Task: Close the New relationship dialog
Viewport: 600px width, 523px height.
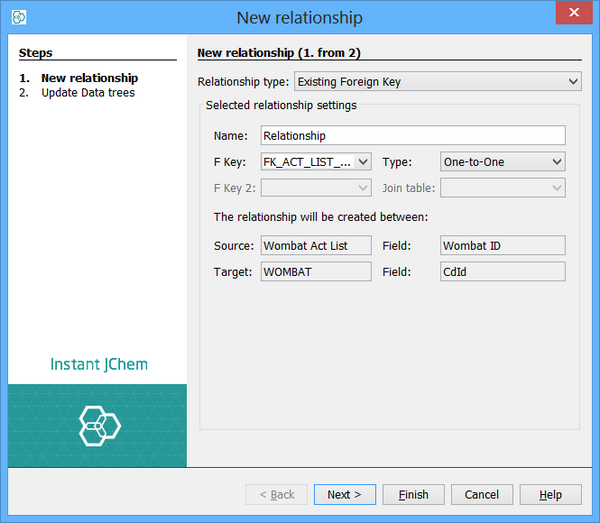Action: pyautogui.click(x=572, y=15)
